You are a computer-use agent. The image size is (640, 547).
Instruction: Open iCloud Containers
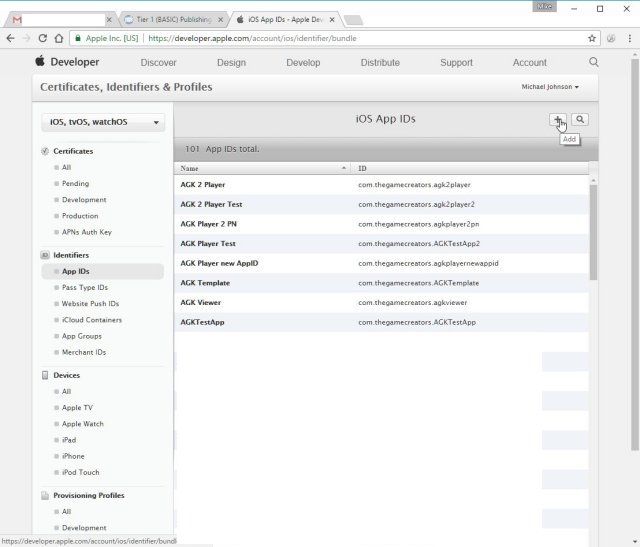tap(92, 320)
